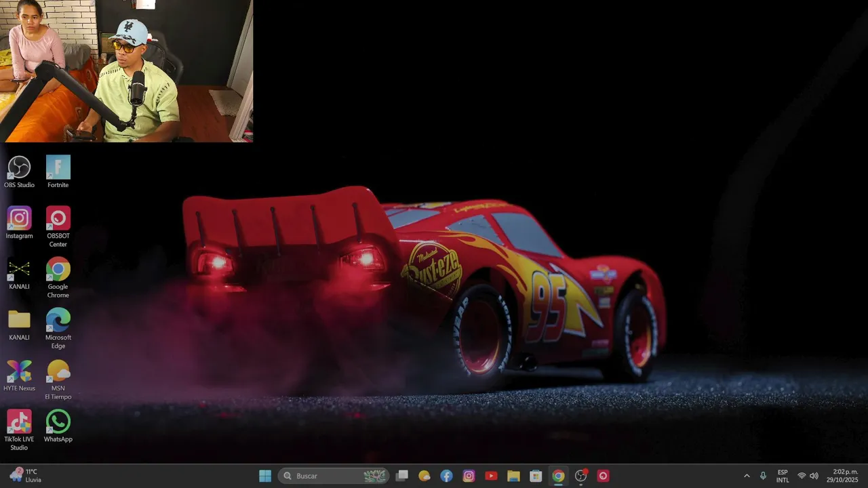This screenshot has width=868, height=488.
Task: Open the WhatsApp desktop shortcut
Action: coord(58,426)
